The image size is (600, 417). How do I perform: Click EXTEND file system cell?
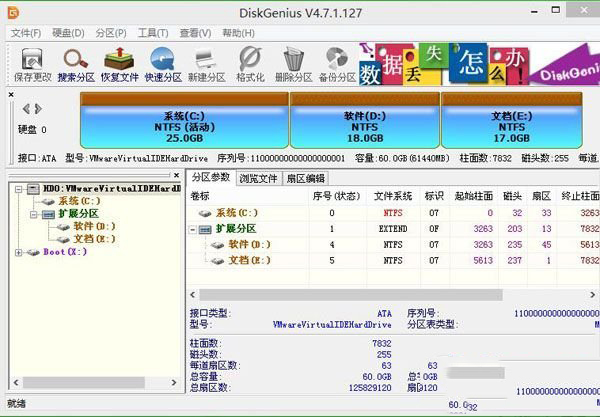pos(393,229)
